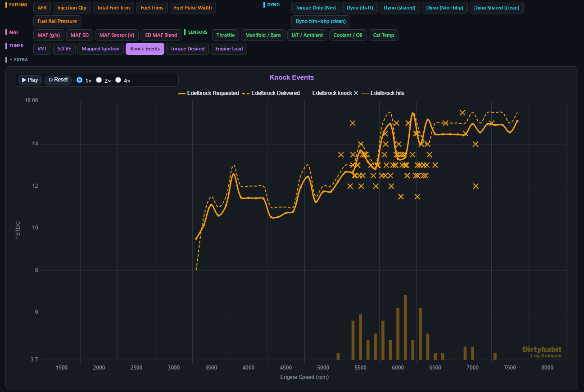View MAF Sensor (V) chart
Screen dimensions: 584x392
pos(117,35)
